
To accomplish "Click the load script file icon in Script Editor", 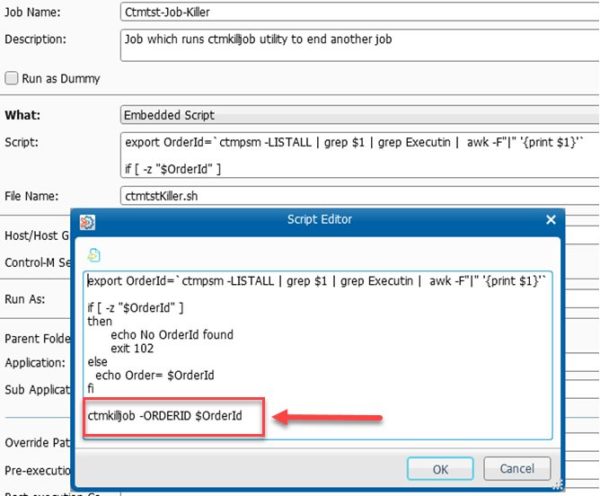I will (x=94, y=255).
